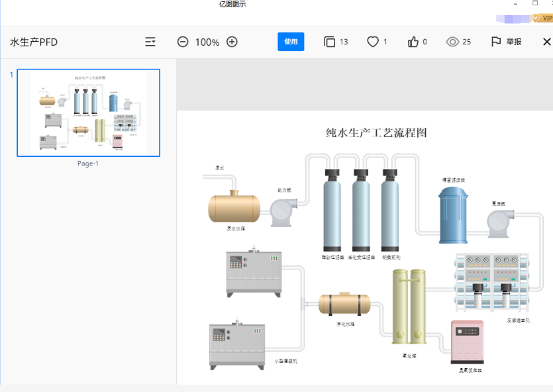Zoom out with the minus button
This screenshot has width=553, height=392.
pos(183,42)
